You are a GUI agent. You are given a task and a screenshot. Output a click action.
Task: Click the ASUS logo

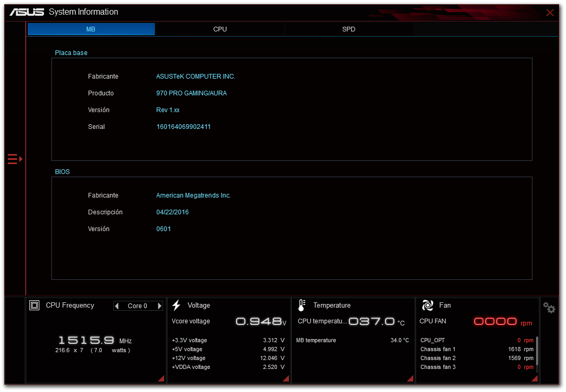click(x=27, y=12)
